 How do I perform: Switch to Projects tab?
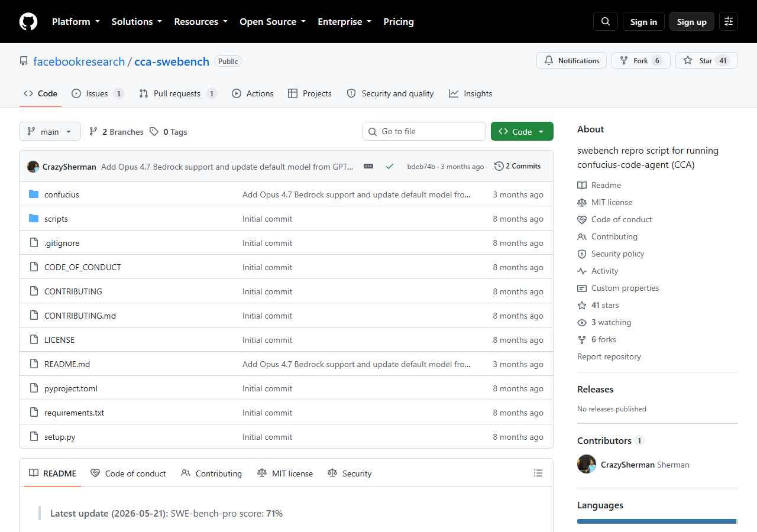click(310, 93)
